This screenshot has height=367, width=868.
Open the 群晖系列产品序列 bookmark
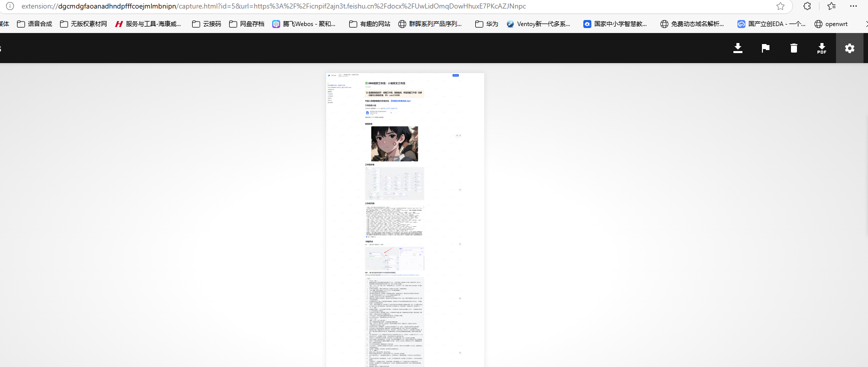tap(430, 24)
